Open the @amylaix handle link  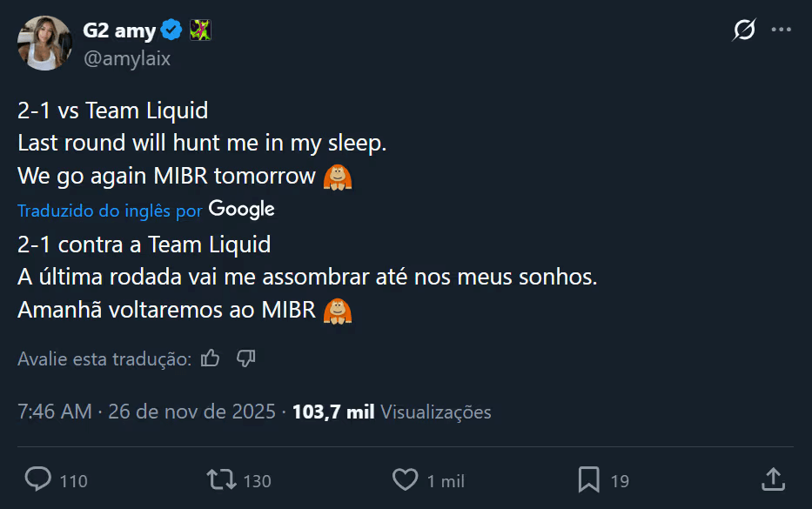click(127, 58)
